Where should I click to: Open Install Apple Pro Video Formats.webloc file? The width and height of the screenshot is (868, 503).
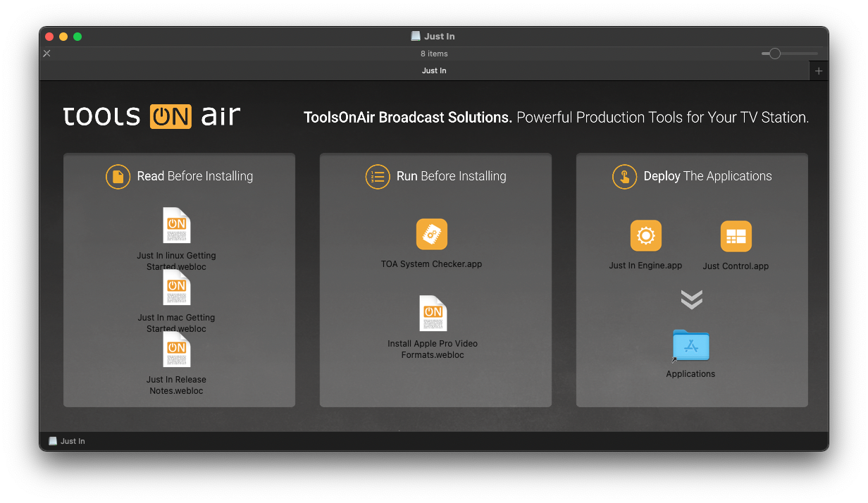coord(433,313)
